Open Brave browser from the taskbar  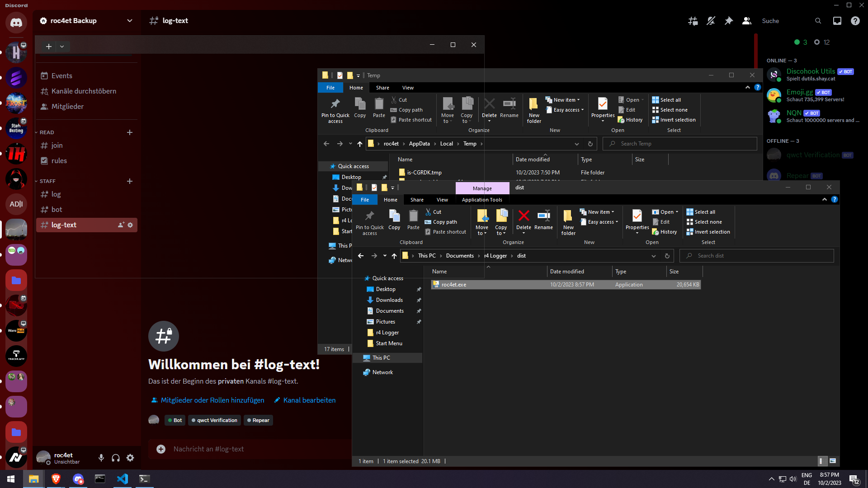[56, 479]
